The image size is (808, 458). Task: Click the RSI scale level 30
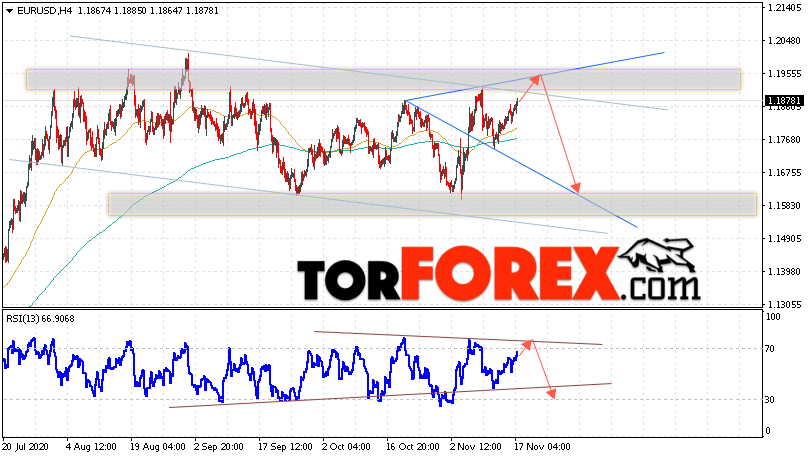coord(770,400)
